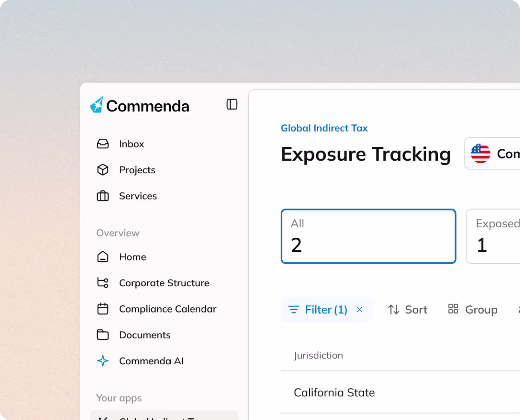Click the Commenda AI sparkle icon
Image resolution: width=520 pixels, height=420 pixels.
[x=103, y=361]
